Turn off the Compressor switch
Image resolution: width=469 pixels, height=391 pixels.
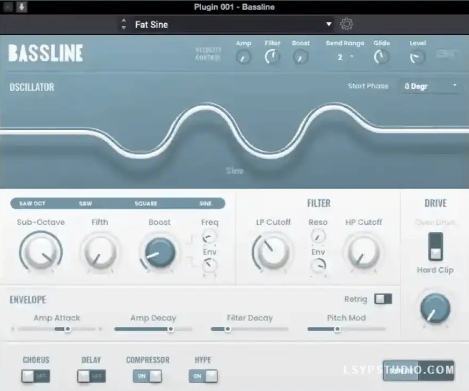(x=147, y=376)
